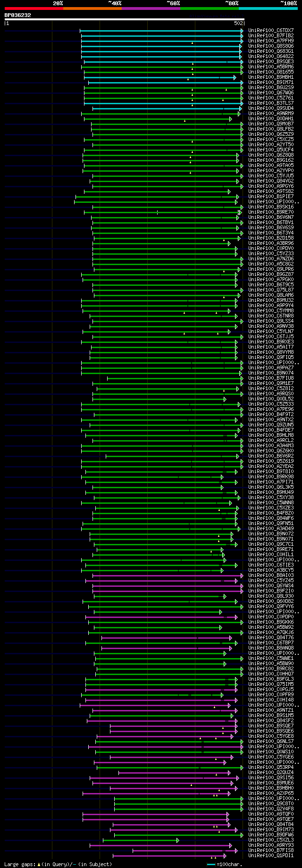Click hit label UniRef100_B9G162
Viewport: 302px width, 868px height.
point(271,160)
